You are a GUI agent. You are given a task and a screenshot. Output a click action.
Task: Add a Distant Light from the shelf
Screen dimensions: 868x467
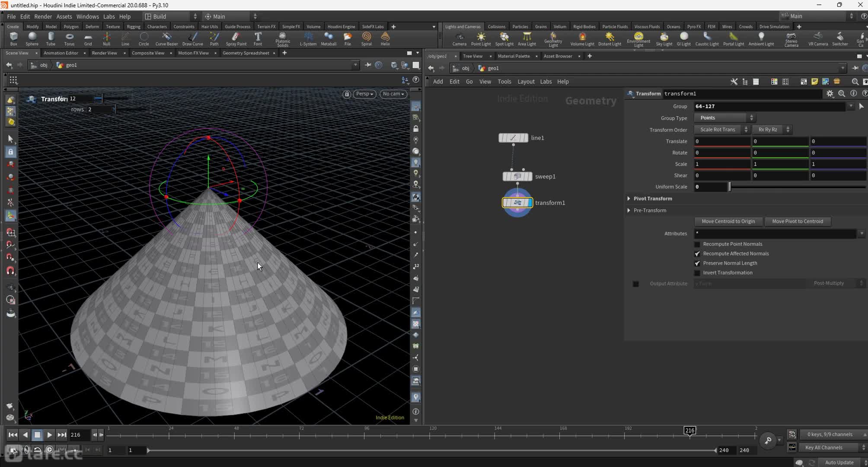(x=610, y=38)
